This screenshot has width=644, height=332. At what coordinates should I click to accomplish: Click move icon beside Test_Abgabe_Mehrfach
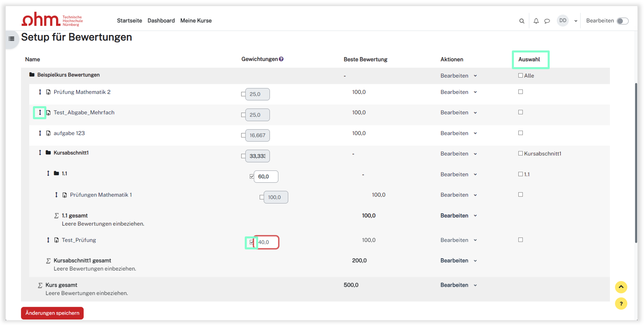tap(40, 112)
